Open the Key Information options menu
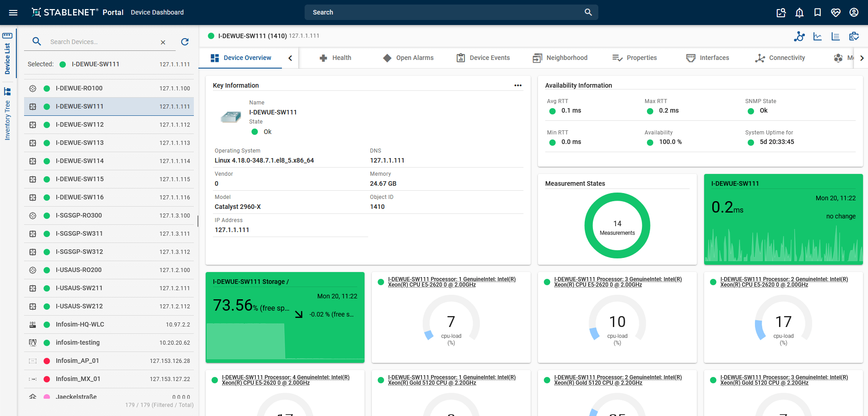The image size is (868, 416). pyautogui.click(x=518, y=85)
